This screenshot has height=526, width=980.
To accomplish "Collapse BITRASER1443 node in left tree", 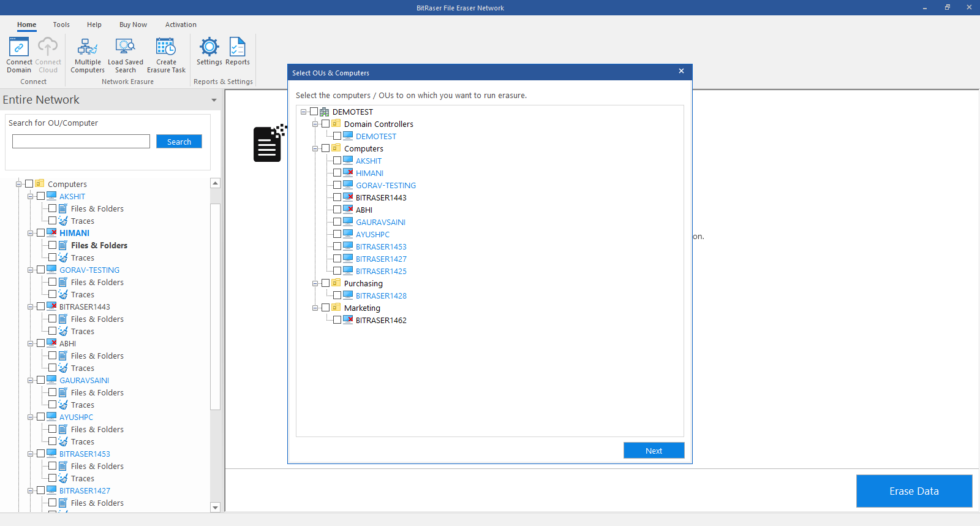I will [x=30, y=307].
